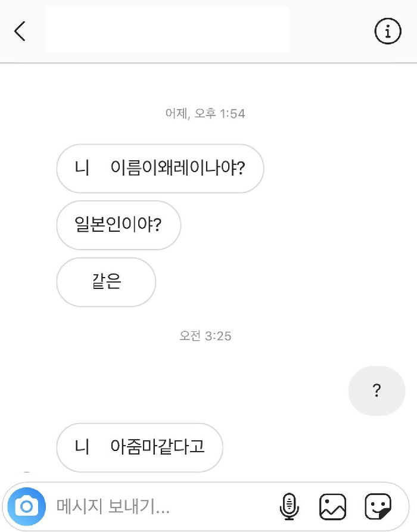Tap the 오전 3:25 timestamp
Image resolution: width=417 pixels, height=532 pixels.
point(206,336)
